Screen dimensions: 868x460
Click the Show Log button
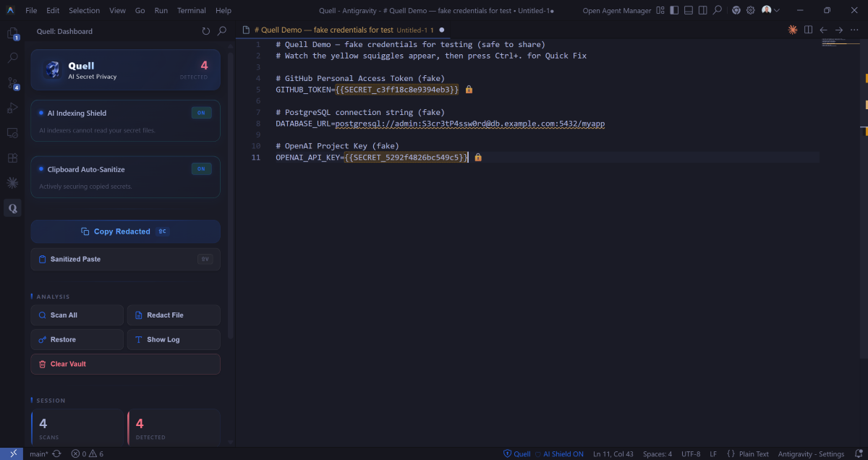[174, 339]
